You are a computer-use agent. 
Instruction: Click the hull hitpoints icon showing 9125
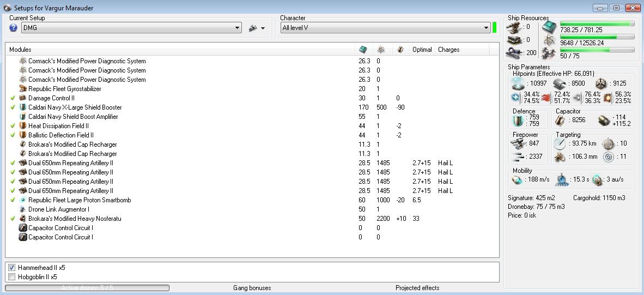(600, 83)
